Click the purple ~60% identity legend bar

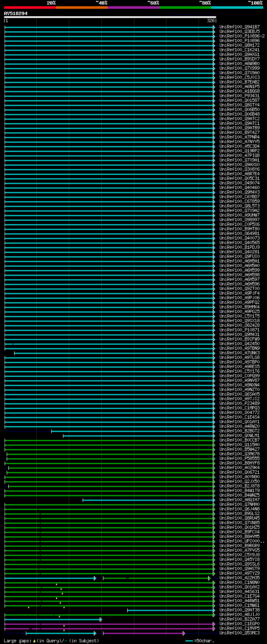[133, 8]
